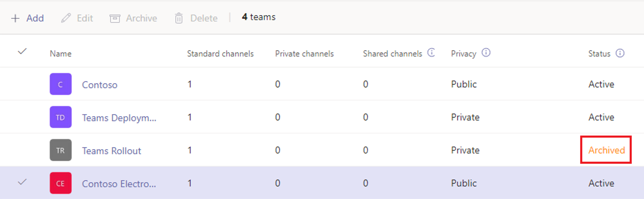This screenshot has height=199, width=644.
Task: Click the info icon beside Status
Action: point(620,53)
